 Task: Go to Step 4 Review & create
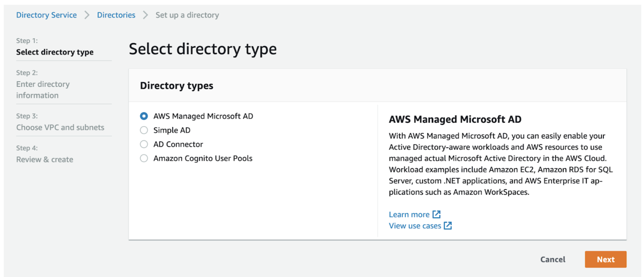point(45,160)
